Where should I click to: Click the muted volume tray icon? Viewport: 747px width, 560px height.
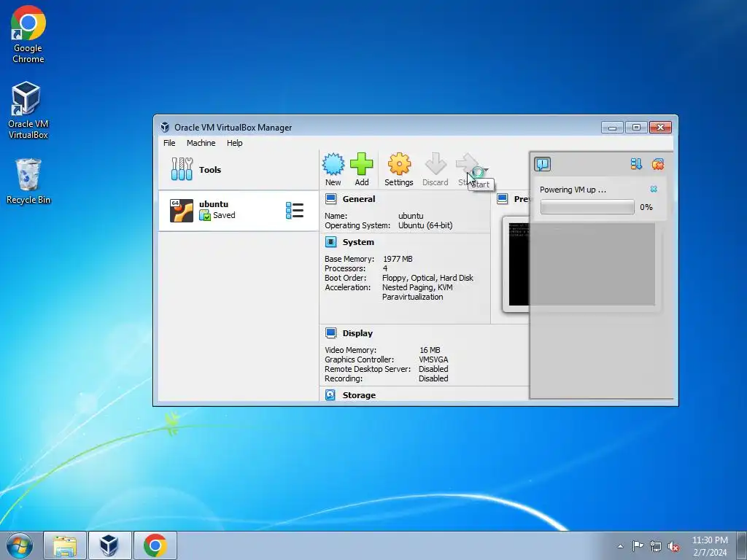coord(673,546)
